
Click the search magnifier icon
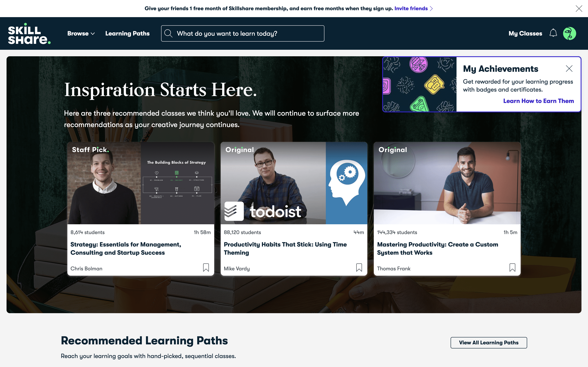pos(168,33)
